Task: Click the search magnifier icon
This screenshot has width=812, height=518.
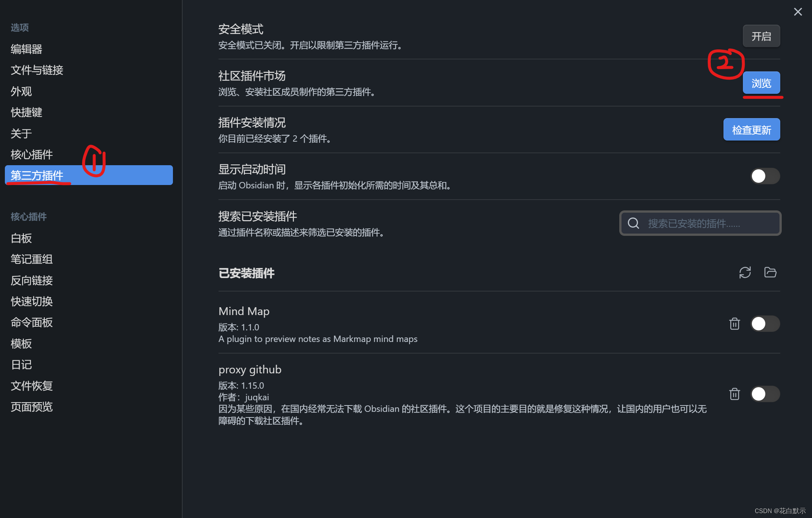Action: [x=633, y=223]
